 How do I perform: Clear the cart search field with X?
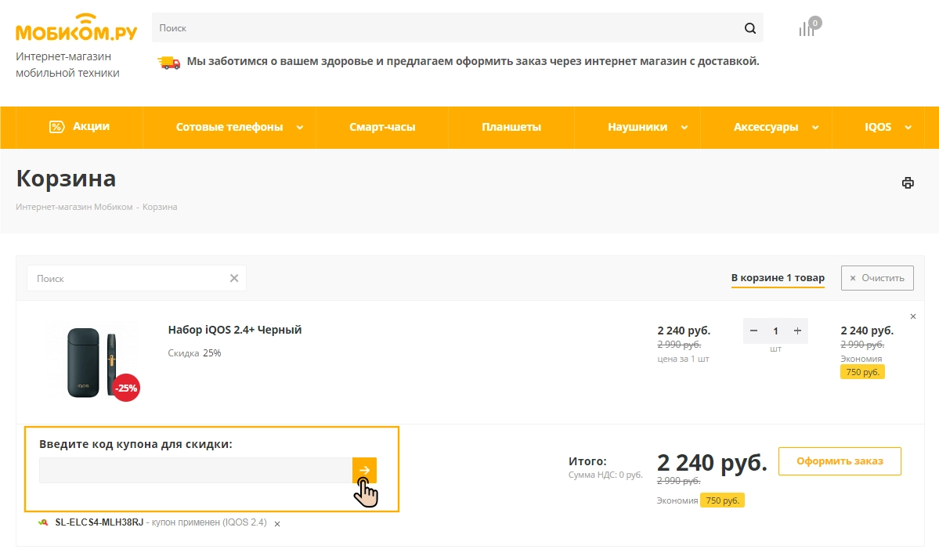[x=234, y=278]
